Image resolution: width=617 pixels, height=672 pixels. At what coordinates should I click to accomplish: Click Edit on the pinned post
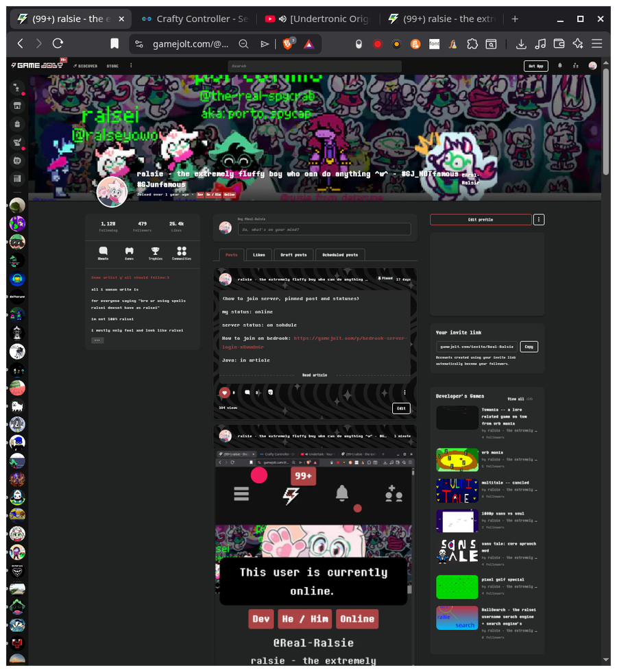[x=401, y=408]
